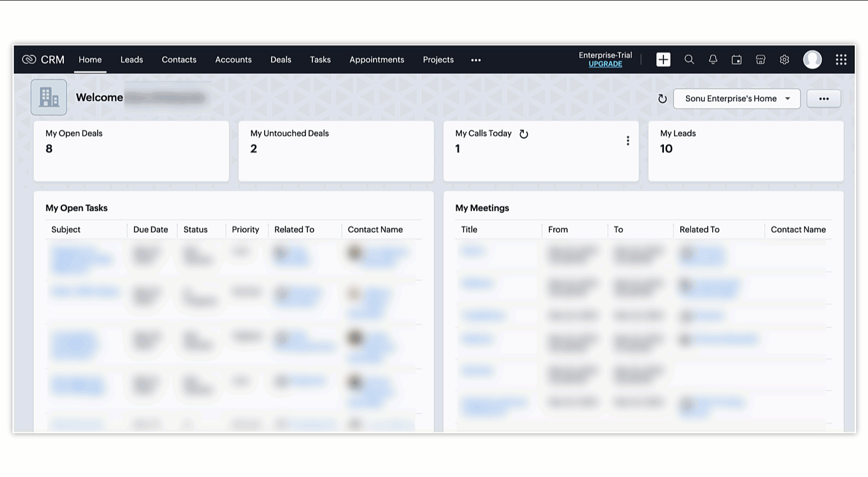Viewport: 868px width, 477px height.
Task: Open the calendar icon in top bar
Action: pos(737,59)
